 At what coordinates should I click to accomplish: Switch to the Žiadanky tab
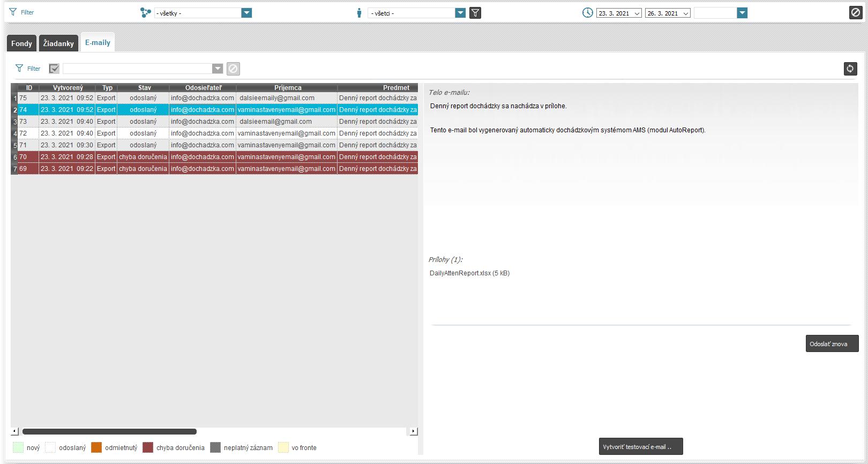tap(58, 43)
